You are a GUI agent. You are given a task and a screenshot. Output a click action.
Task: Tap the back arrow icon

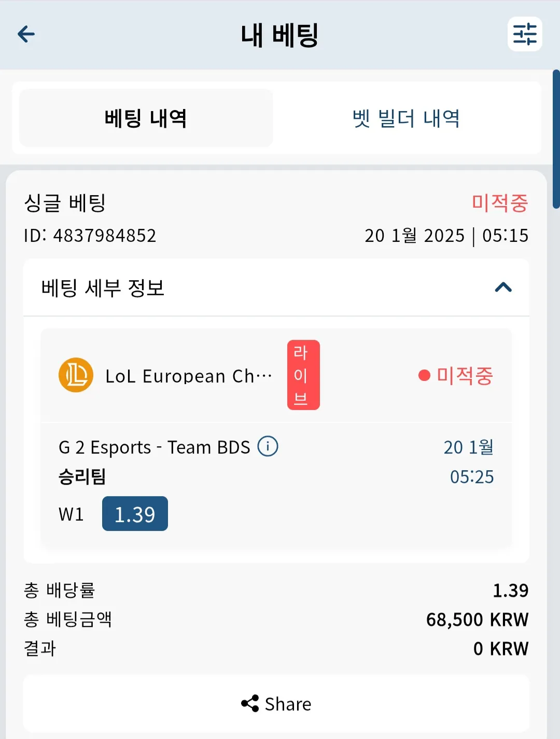26,34
